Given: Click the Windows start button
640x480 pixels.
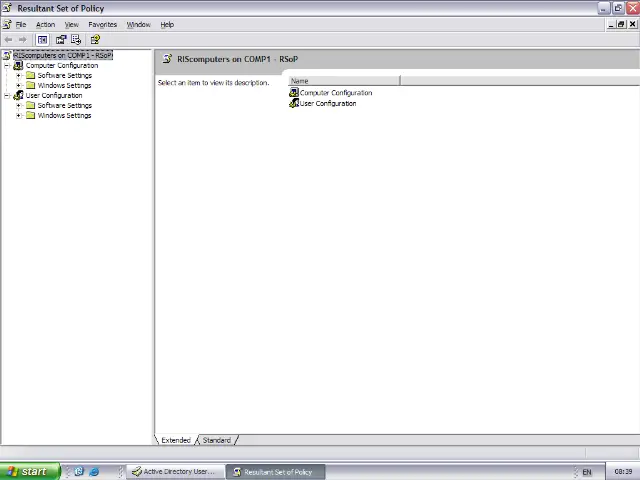Looking at the screenshot, I should (30, 471).
